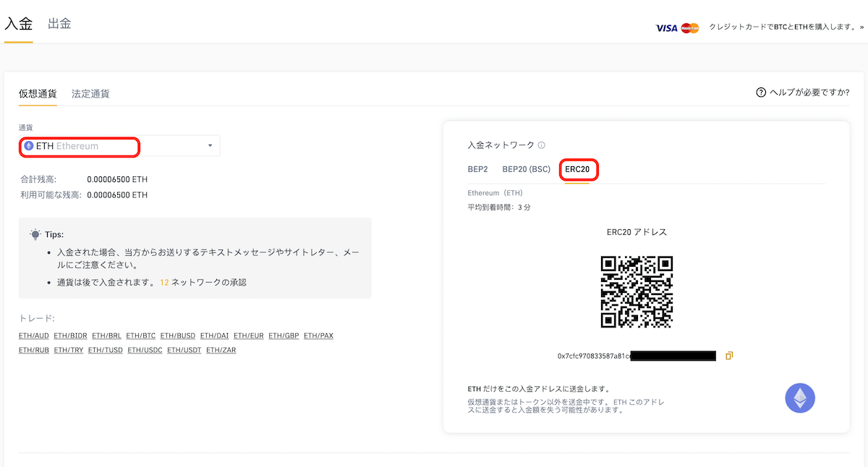Open the クレジットカードでBTCとETHを購入します link
This screenshot has height=467, width=868.
(x=786, y=28)
